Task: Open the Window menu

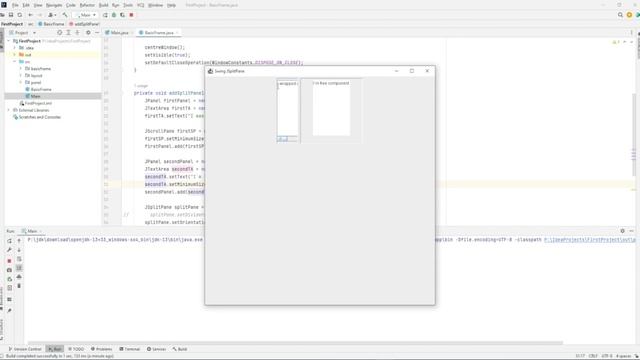Action: click(155, 5)
